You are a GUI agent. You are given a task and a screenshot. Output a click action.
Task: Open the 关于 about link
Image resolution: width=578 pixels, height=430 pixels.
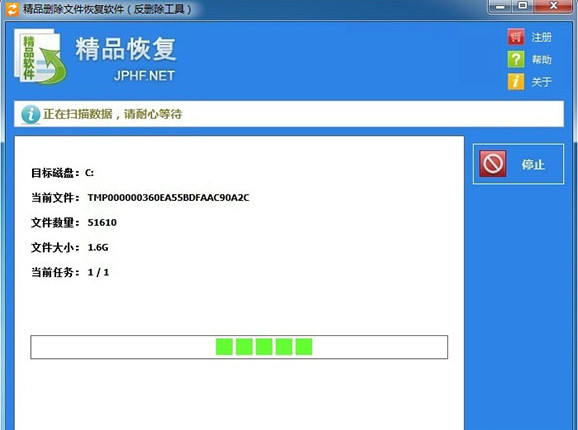click(541, 82)
